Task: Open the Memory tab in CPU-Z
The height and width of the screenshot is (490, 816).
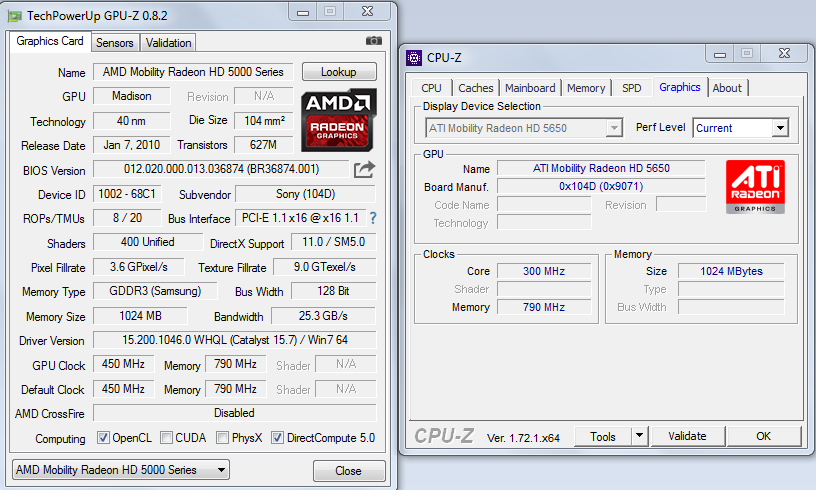Action: 586,88
